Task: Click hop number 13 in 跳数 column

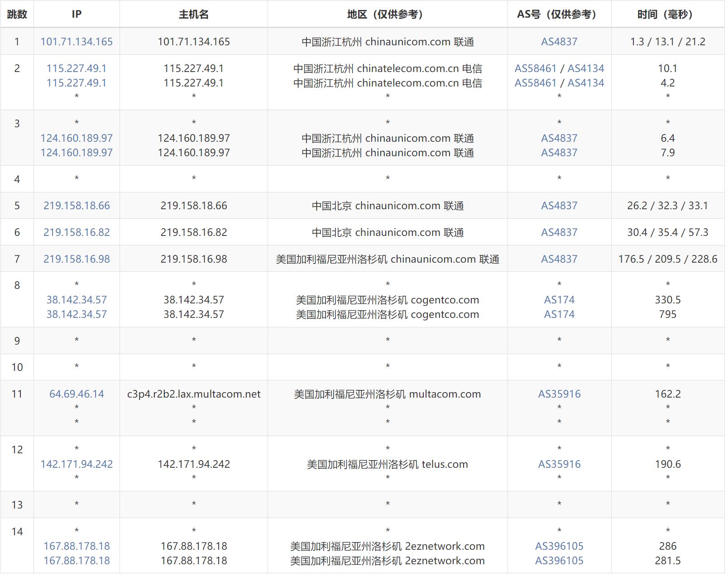Action: click(x=17, y=505)
